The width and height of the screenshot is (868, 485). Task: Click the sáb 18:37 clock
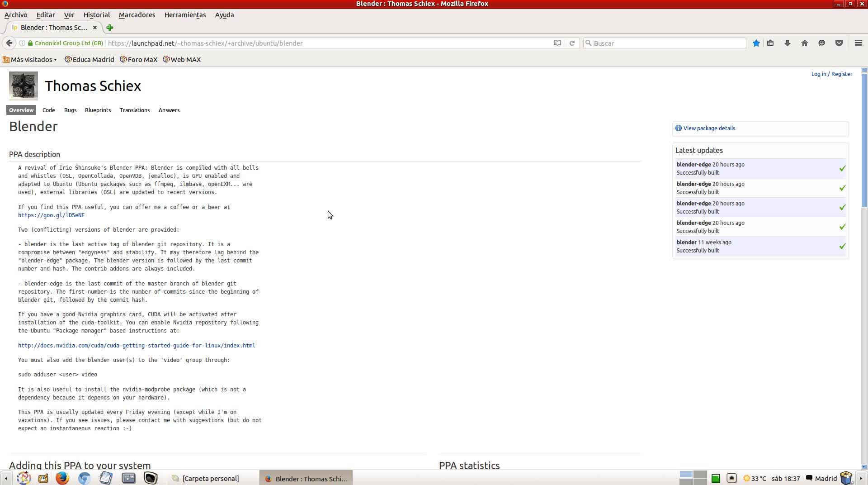click(786, 478)
